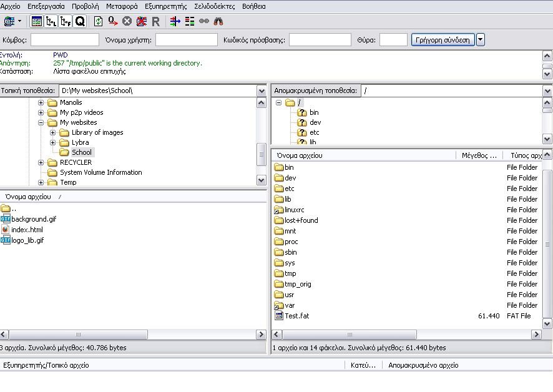Select the School folder in local tree
The width and height of the screenshot is (553, 392).
coord(82,152)
